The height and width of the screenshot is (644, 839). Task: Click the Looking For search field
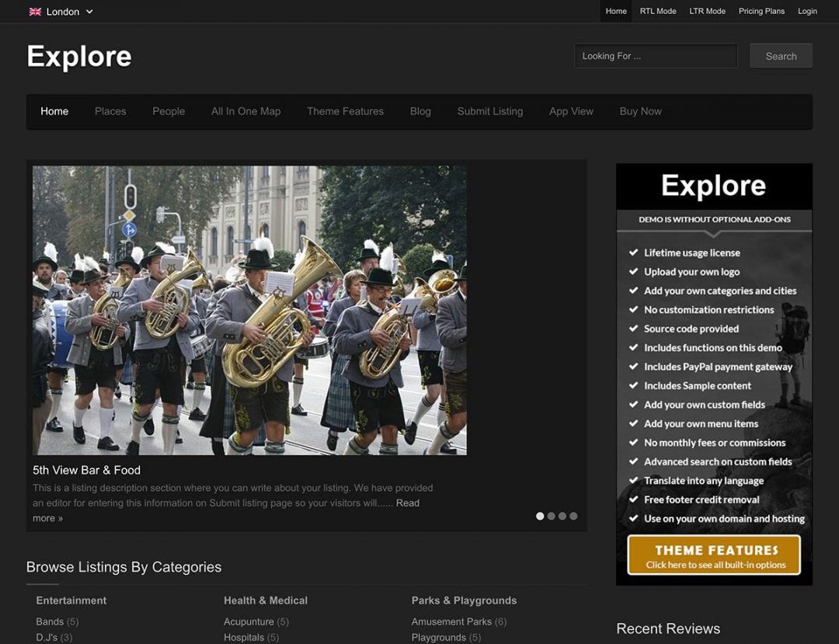pos(655,56)
